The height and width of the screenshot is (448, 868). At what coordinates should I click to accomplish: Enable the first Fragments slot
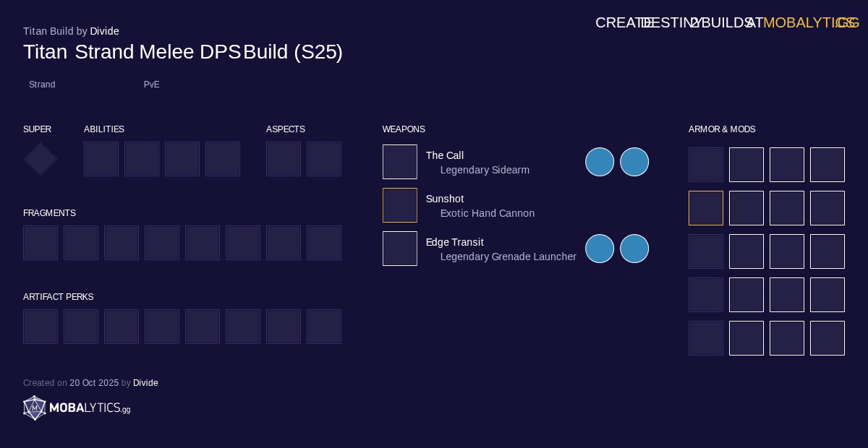(x=41, y=243)
